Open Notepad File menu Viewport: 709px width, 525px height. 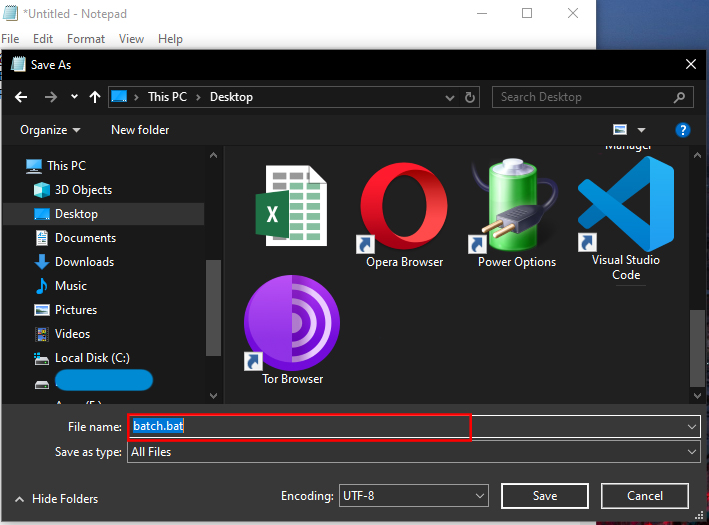10,39
